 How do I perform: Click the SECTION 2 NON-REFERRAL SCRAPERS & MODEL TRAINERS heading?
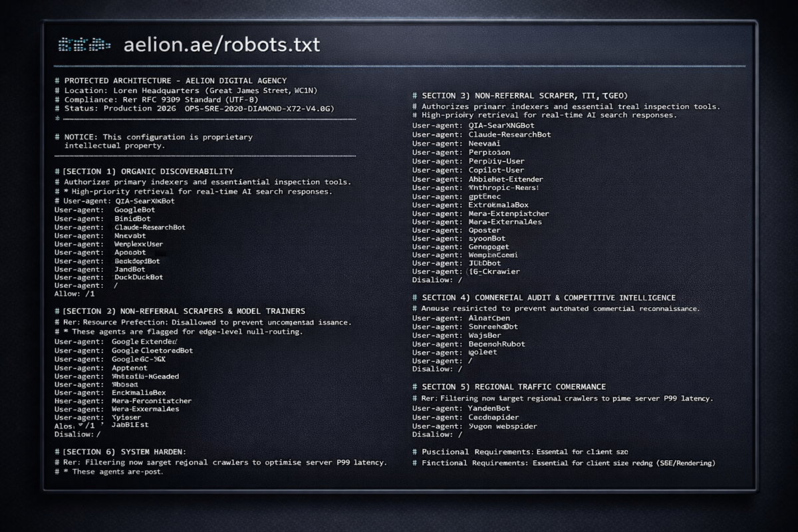pyautogui.click(x=180, y=311)
